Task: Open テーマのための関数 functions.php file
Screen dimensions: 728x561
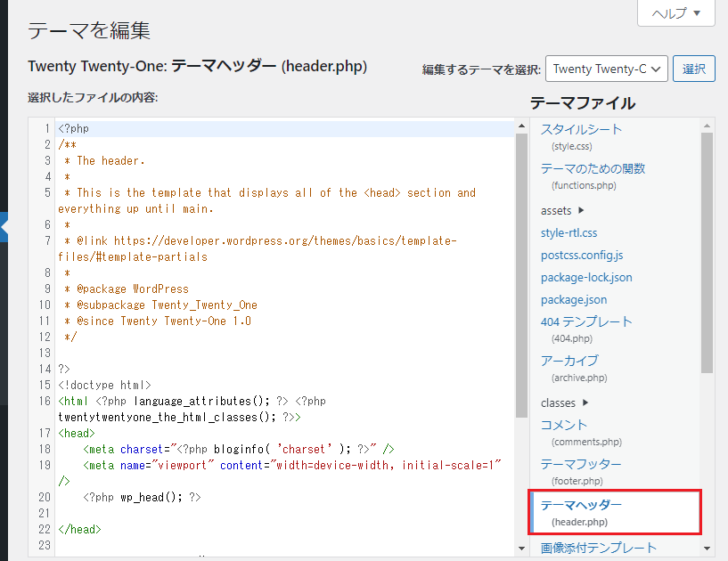Action: click(x=593, y=169)
